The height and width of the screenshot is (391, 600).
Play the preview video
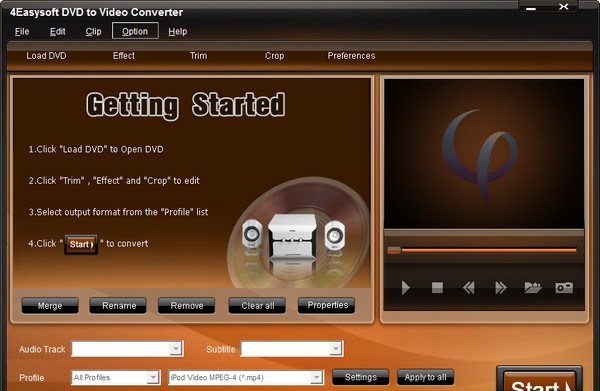[x=406, y=288]
